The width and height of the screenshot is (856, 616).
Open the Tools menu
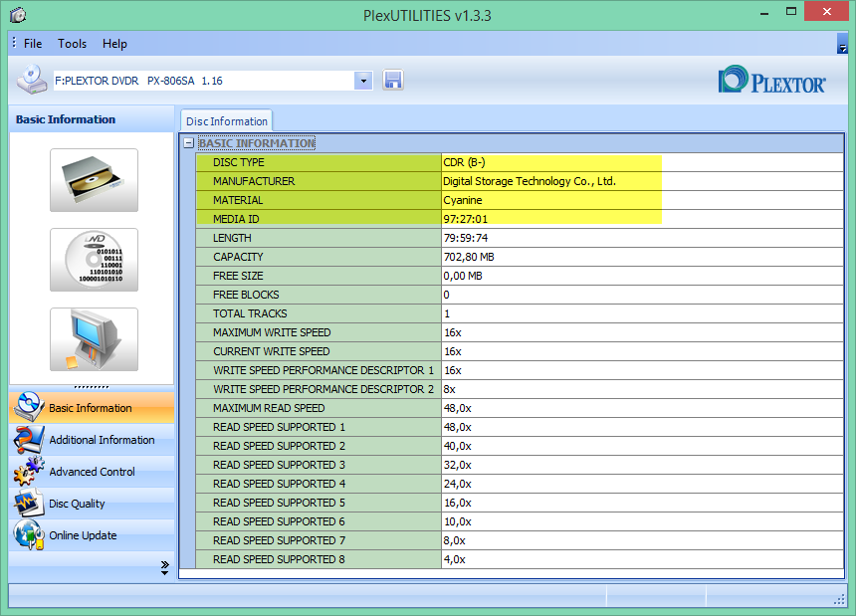coord(72,44)
